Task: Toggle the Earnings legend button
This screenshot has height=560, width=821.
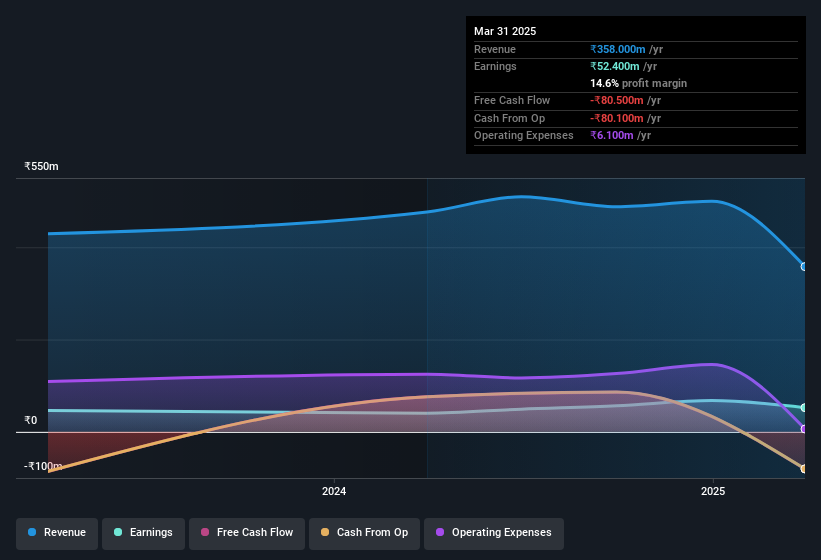Action: pyautogui.click(x=143, y=533)
